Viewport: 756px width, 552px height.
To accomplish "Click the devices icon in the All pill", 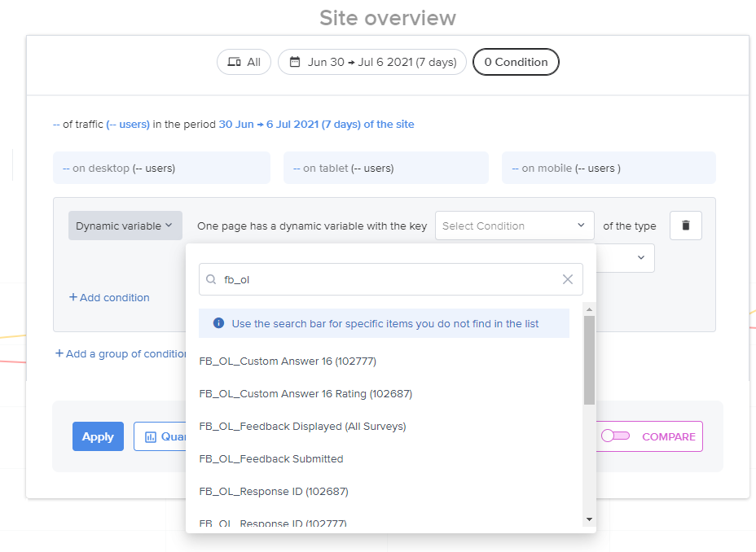I will (235, 62).
